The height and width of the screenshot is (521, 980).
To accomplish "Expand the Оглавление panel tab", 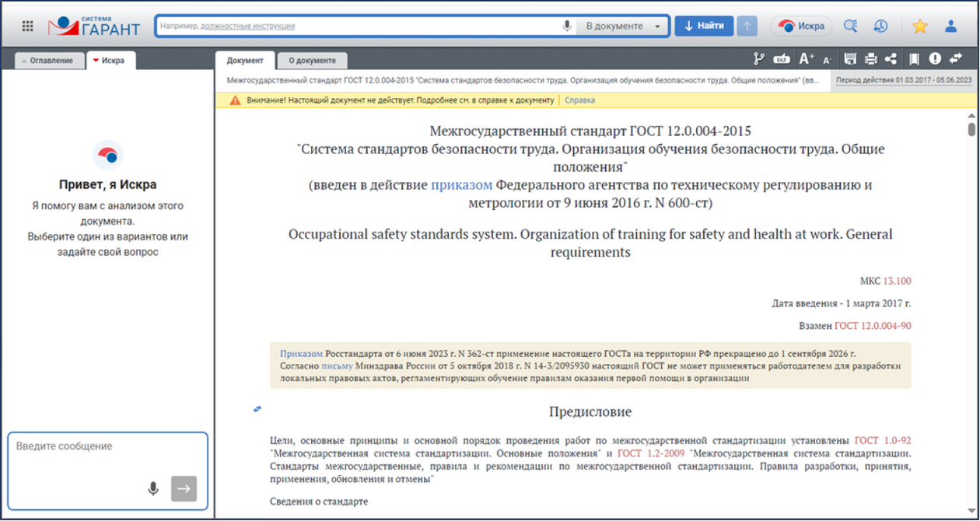I will [47, 61].
